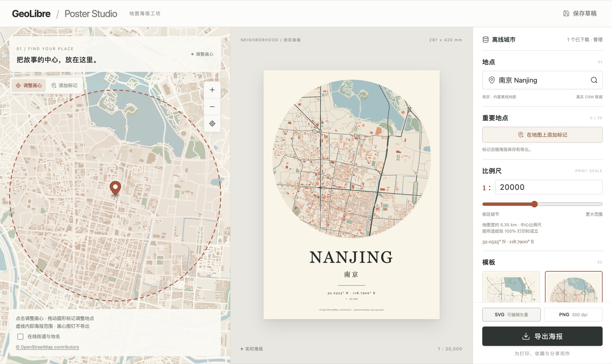Click the Poster Studio title
The width and height of the screenshot is (612, 364).
[91, 14]
